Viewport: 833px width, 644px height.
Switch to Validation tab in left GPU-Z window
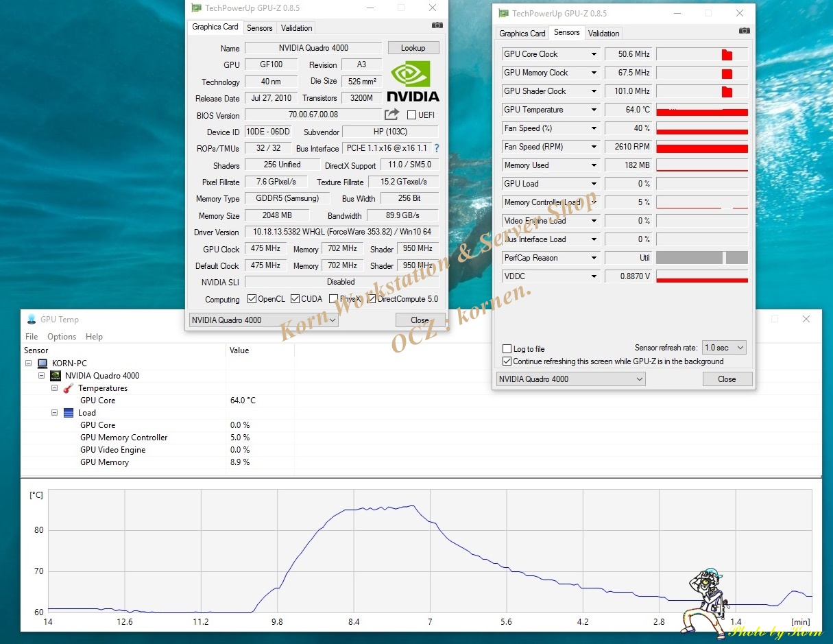coord(297,28)
